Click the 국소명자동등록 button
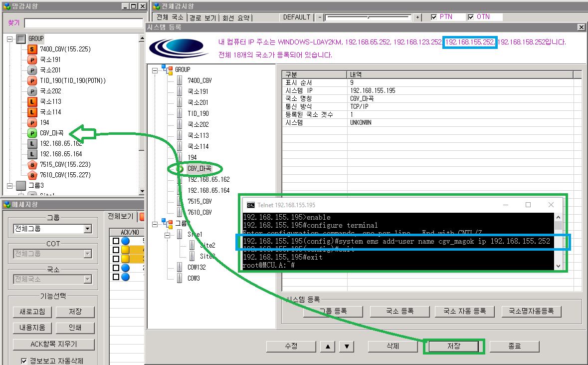This screenshot has width=588, height=365. 531,311
